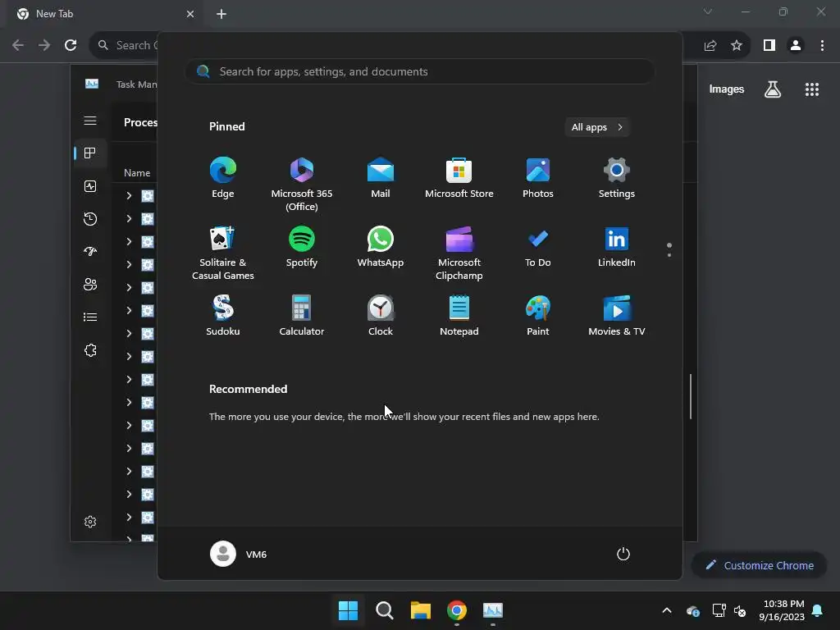This screenshot has height=630, width=840.
Task: Open the Clock app
Action: point(381,316)
